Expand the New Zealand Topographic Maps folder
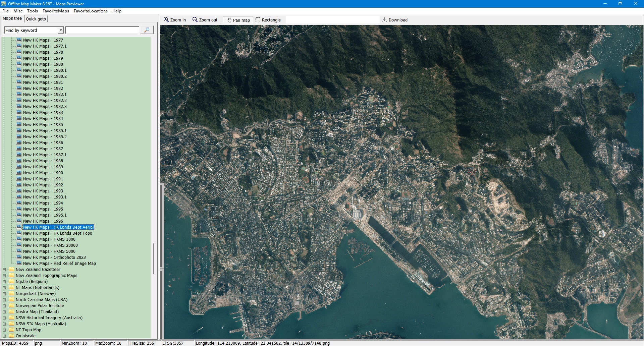The width and height of the screenshot is (644, 346). click(x=4, y=276)
